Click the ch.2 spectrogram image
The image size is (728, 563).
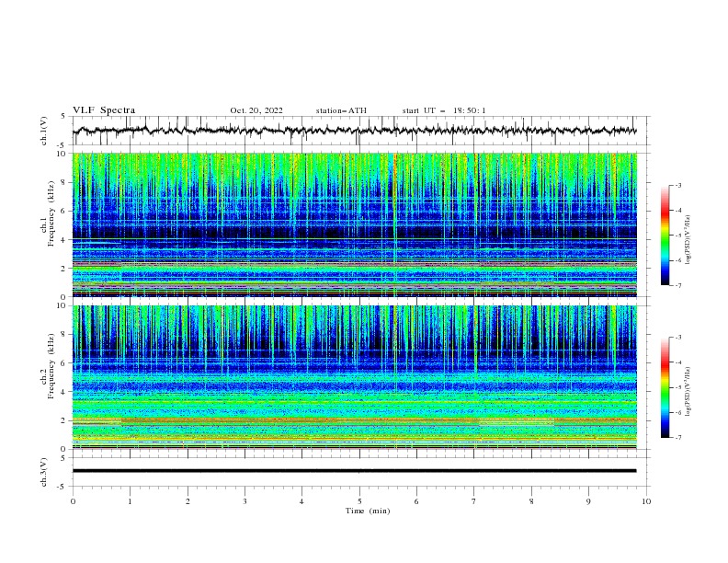[x=355, y=377]
